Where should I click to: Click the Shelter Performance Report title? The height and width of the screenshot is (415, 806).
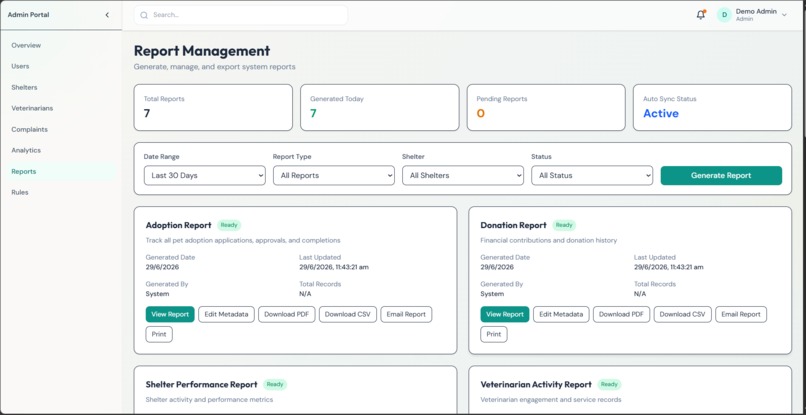point(202,385)
